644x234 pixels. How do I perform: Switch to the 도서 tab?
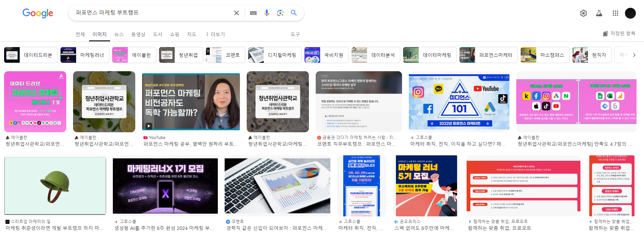click(158, 34)
